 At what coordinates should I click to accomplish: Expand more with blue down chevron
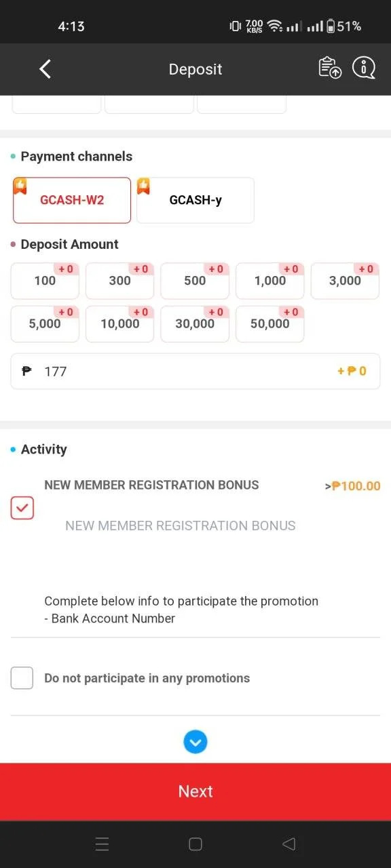coord(195,742)
